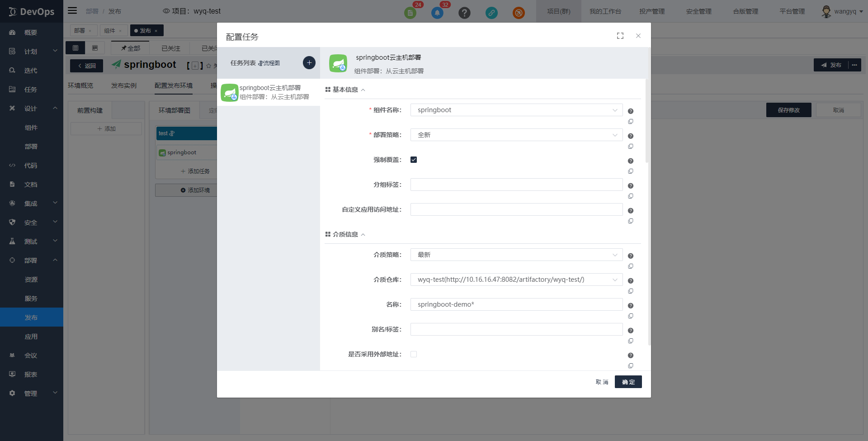The height and width of the screenshot is (441, 868).
Task: Open 报表 from the left sidebar
Action: tap(31, 374)
